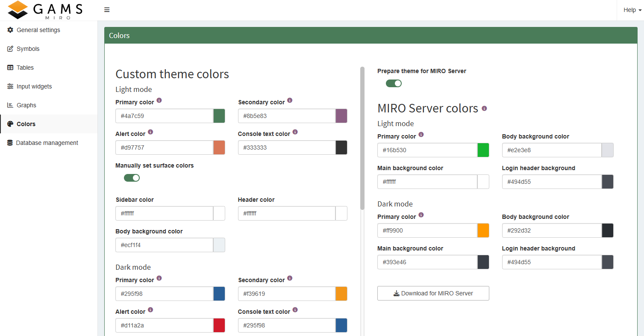Click info icon beside MIRO Server colors heading
This screenshot has height=336, width=644.
tap(484, 109)
